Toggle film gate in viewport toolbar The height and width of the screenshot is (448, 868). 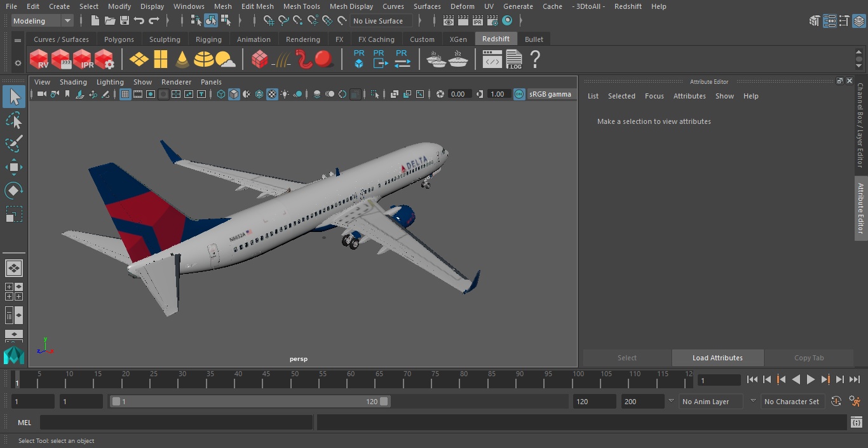tap(138, 94)
